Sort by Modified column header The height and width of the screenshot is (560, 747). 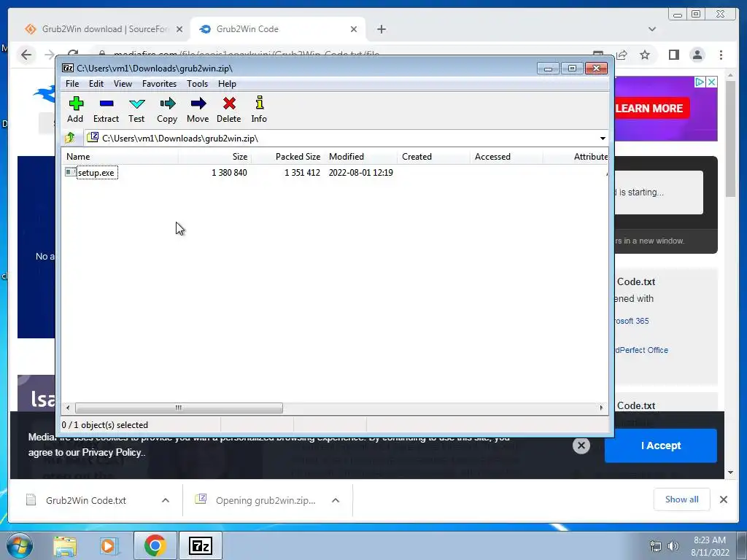coord(360,157)
